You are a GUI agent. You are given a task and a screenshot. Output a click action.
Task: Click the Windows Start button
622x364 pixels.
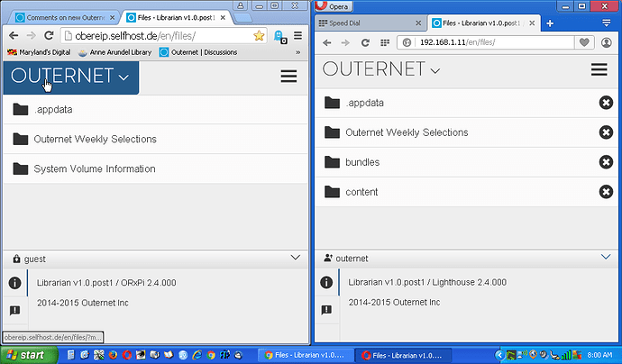click(25, 355)
